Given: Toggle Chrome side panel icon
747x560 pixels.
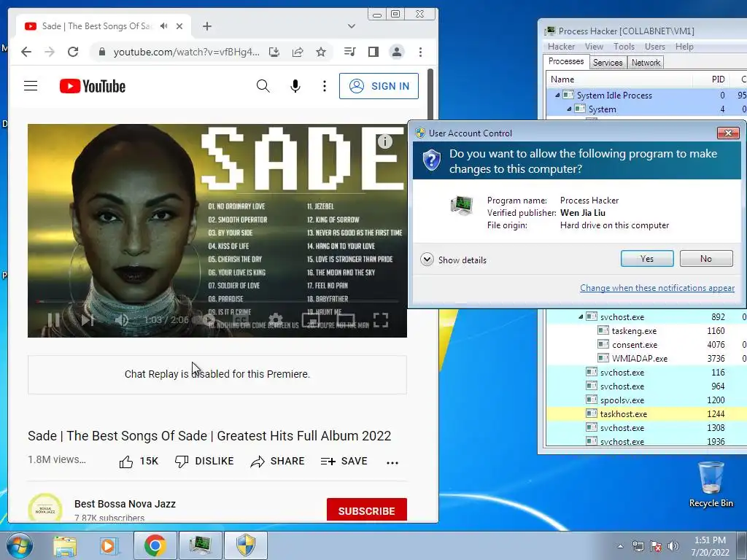Looking at the screenshot, I should tap(373, 52).
